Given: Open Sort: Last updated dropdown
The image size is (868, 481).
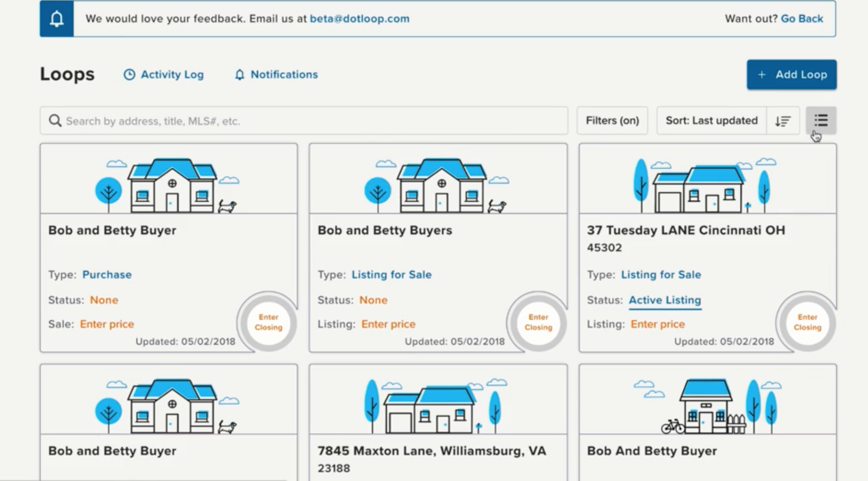Looking at the screenshot, I should coord(711,121).
